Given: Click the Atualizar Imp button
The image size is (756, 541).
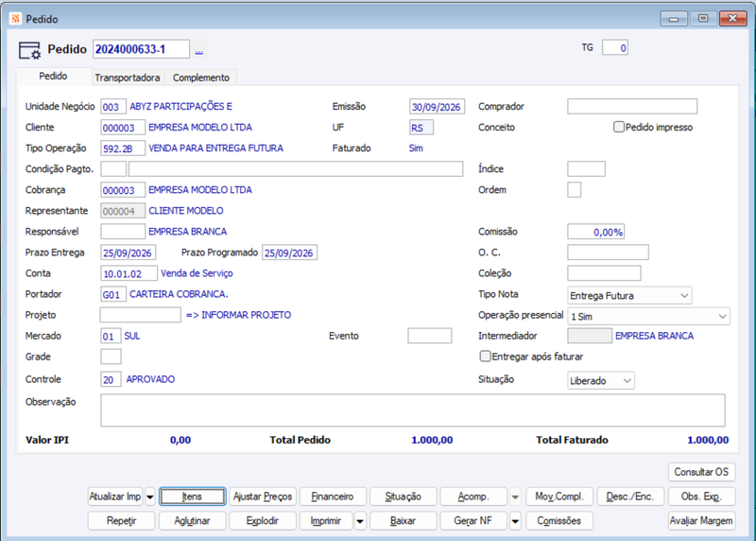Looking at the screenshot, I should tap(115, 497).
